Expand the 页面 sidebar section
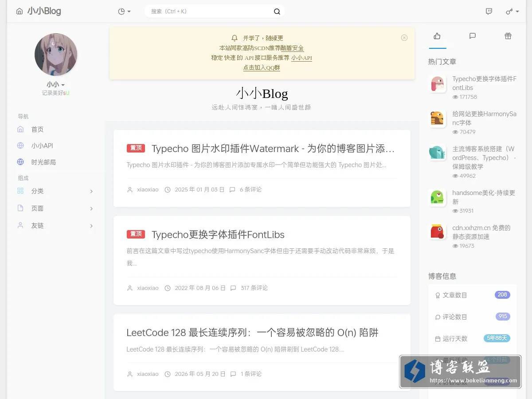This screenshot has width=532, height=399. click(56, 208)
